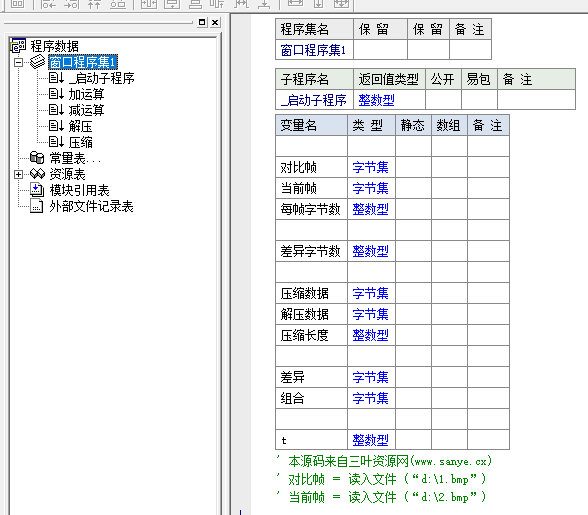Collapse the 窗口程序集1 tree node

(18, 62)
